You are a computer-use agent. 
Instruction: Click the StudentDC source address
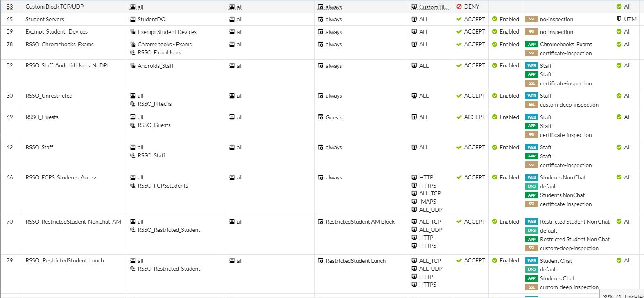pos(151,19)
